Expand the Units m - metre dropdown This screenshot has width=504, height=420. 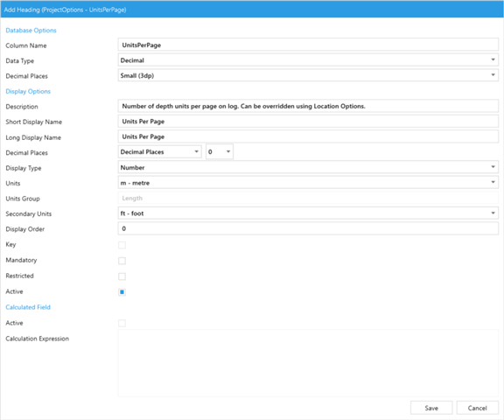click(x=308, y=183)
